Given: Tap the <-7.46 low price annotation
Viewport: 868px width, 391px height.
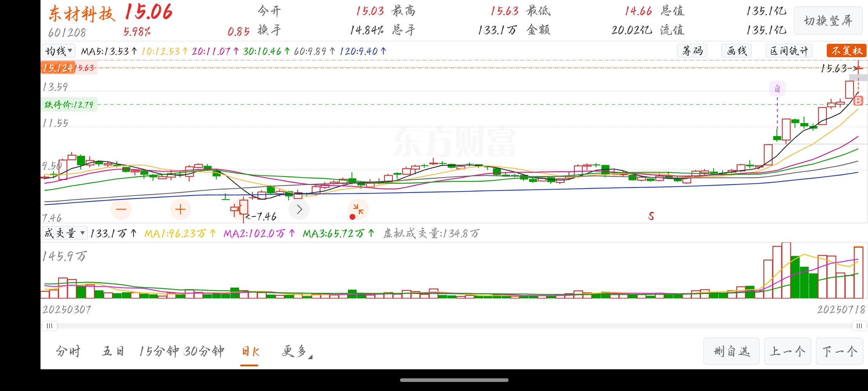Looking at the screenshot, I should 261,216.
